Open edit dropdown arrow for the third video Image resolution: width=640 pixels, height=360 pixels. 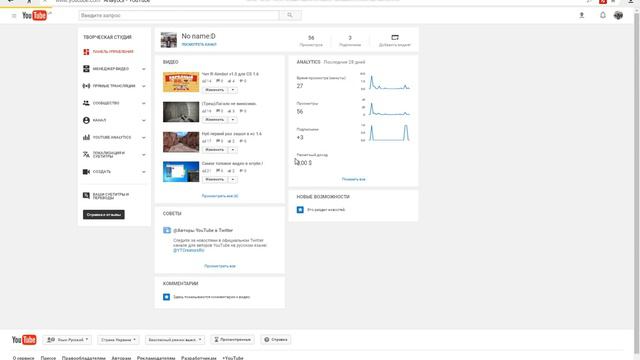tap(233, 149)
